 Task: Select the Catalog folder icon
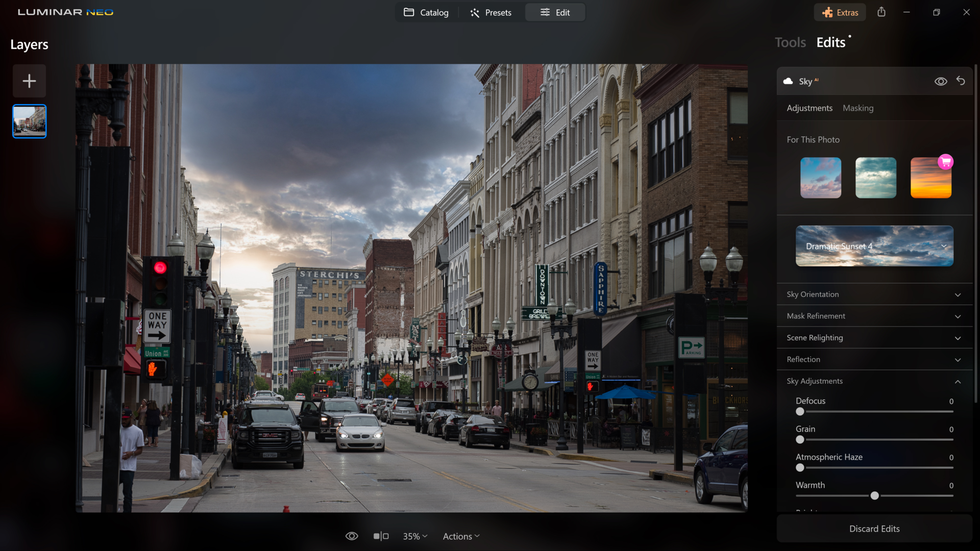click(409, 12)
